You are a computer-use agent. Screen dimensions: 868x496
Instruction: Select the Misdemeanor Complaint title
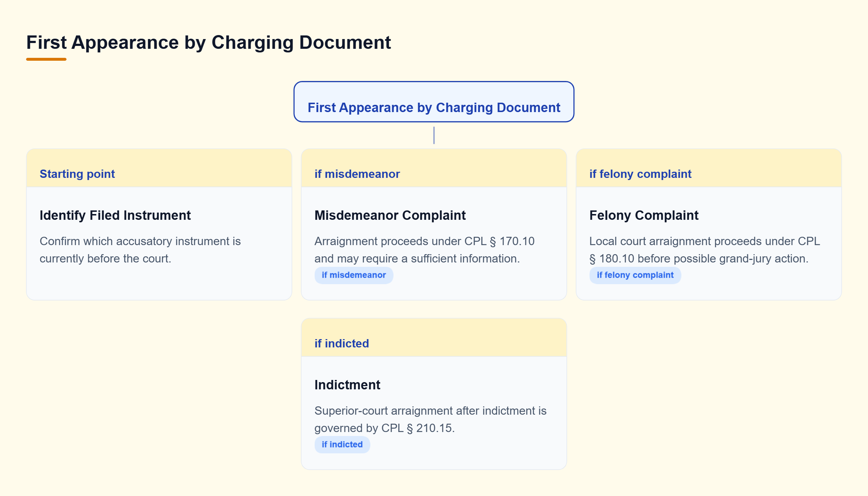pyautogui.click(x=390, y=215)
